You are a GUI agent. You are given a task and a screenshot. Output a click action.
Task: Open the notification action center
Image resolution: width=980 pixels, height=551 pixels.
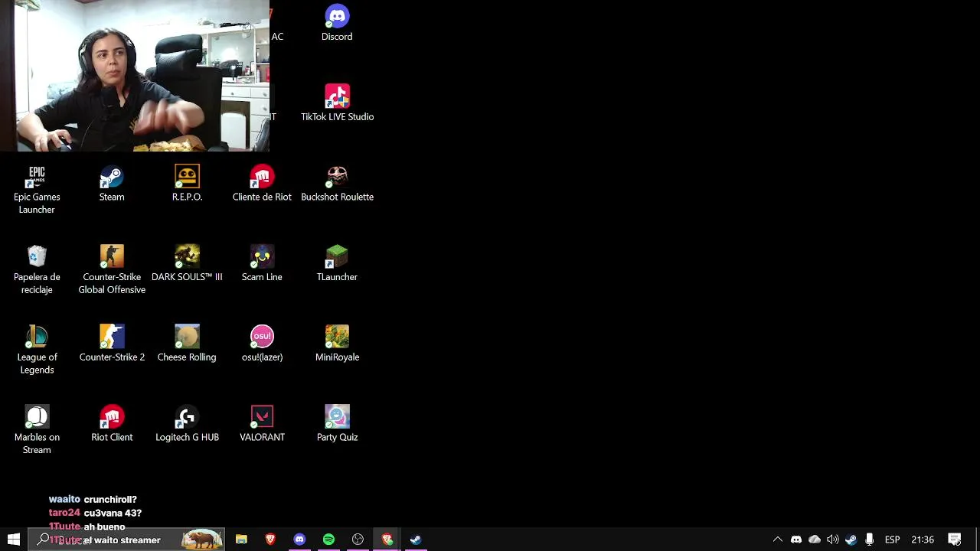click(955, 540)
